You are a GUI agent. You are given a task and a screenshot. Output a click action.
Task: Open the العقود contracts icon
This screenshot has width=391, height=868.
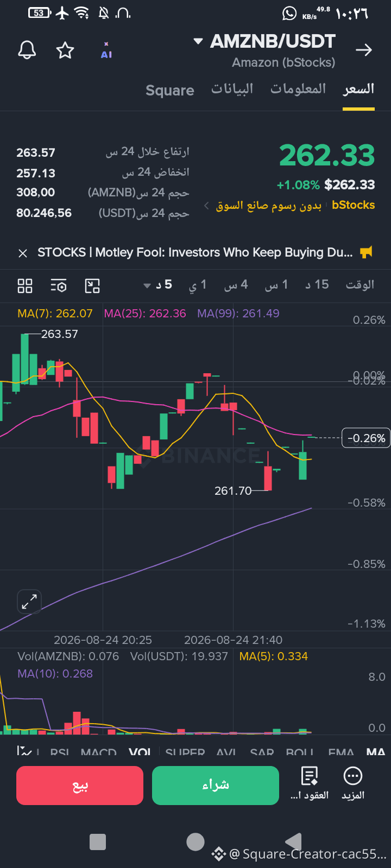tap(310, 784)
